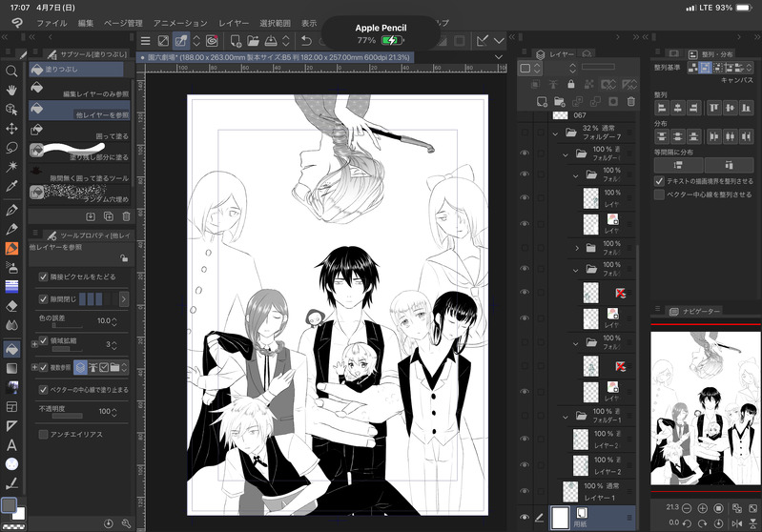
Task: Select the Fill bucket tool in toolbar
Action: point(11,349)
